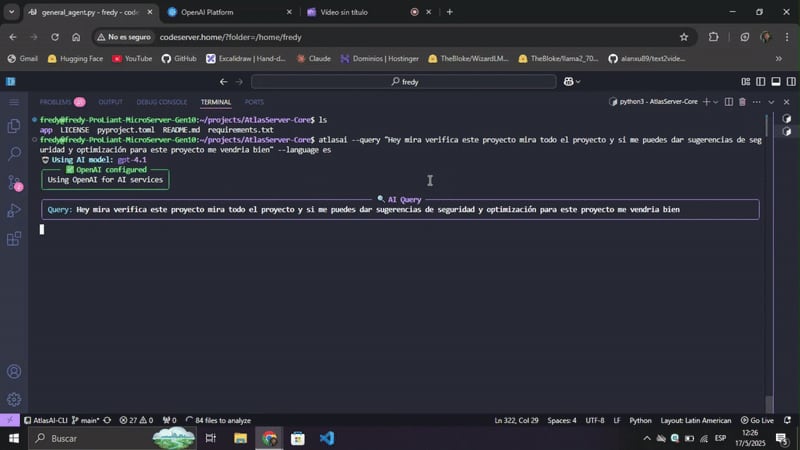
Task: Create a new terminal with plus icon
Action: tap(706, 102)
